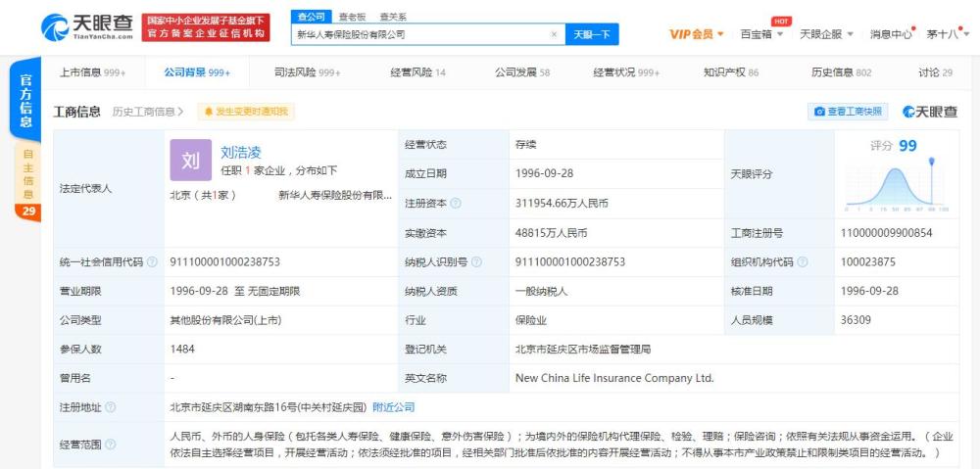Open the 刘浩凌 legal representative link
Image resolution: width=980 pixels, height=469 pixels.
tap(241, 153)
